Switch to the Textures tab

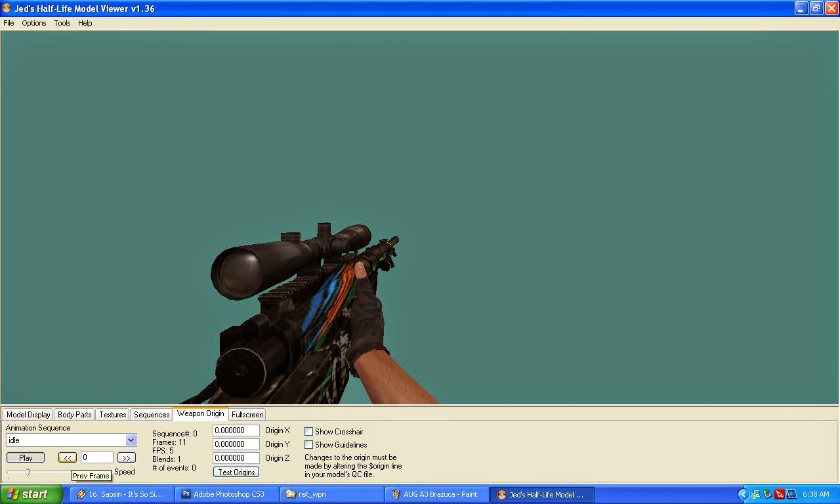pyautogui.click(x=113, y=415)
